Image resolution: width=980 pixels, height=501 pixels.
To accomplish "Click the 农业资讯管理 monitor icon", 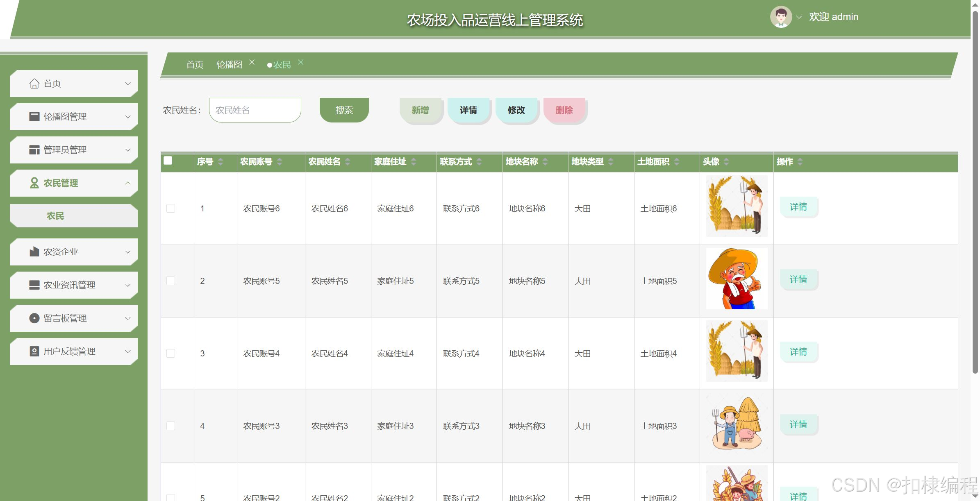I will click(34, 285).
